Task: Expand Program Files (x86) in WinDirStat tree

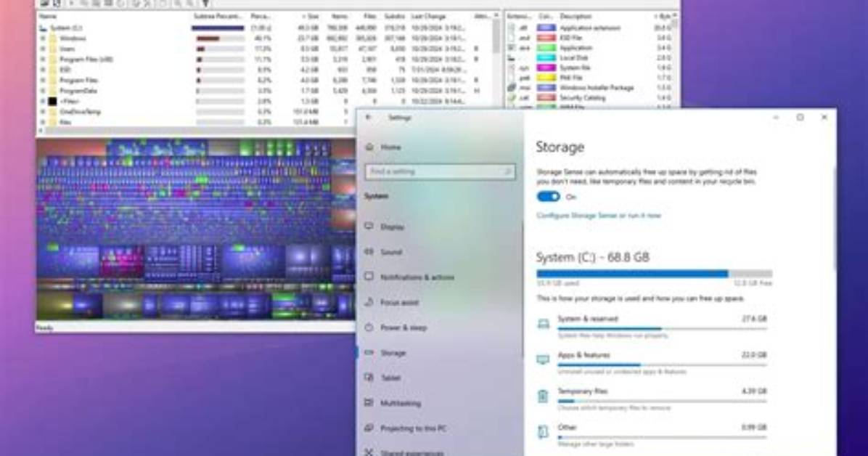Action: (43, 60)
